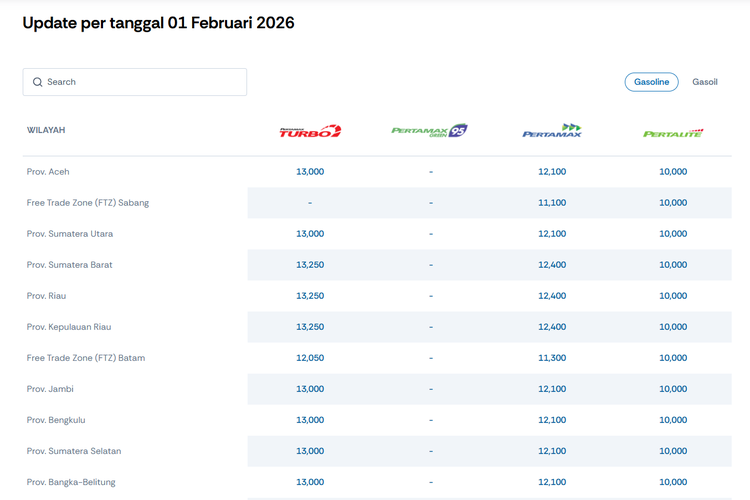Click the Pertamax logo
Screen dimensions: 750x500
click(552, 131)
